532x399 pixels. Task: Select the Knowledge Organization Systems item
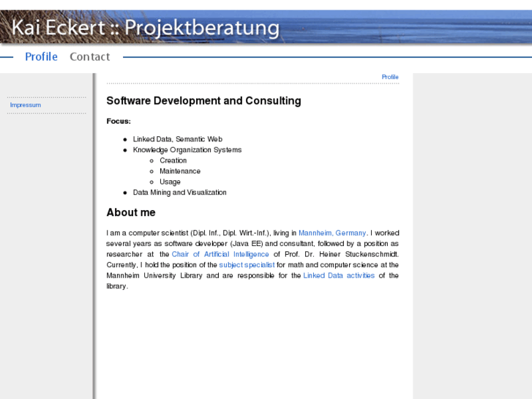coord(187,150)
